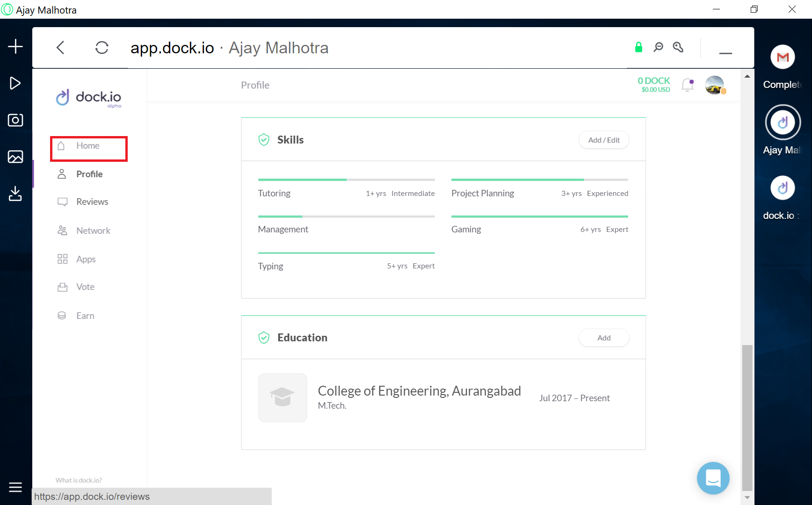Open the Gmail speed dial icon
This screenshot has width=812, height=505.
[x=783, y=57]
